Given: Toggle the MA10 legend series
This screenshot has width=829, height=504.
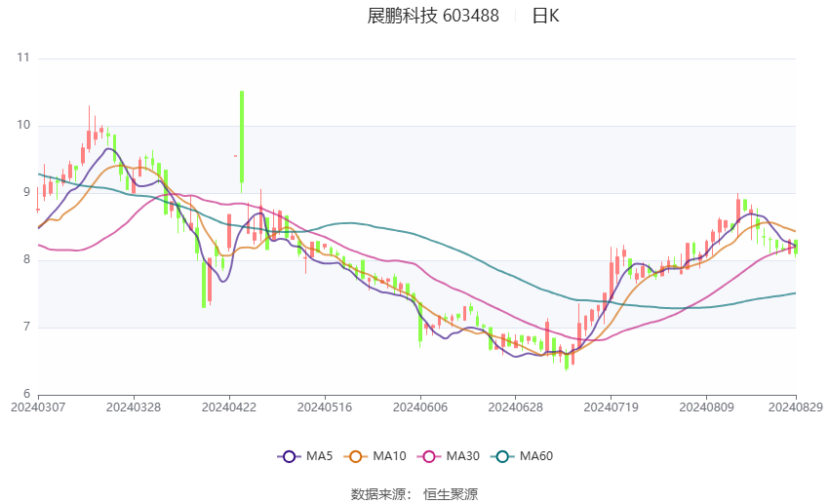Looking at the screenshot, I should coord(375,456).
